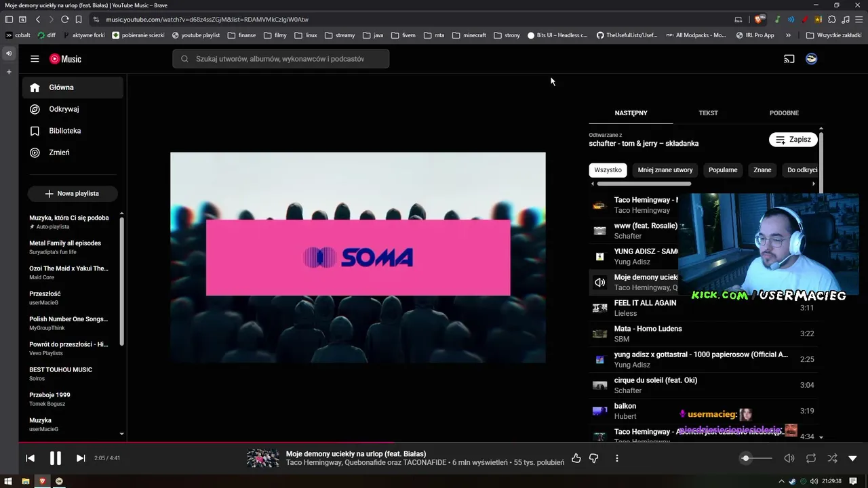Select the Znane filter chip
The height and width of the screenshot is (488, 868).
(x=762, y=170)
